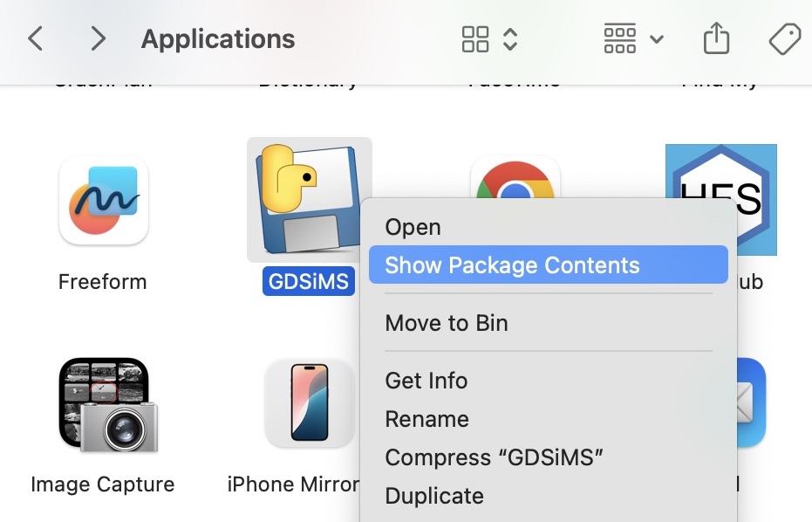Open the Group By options
This screenshot has width=812, height=522.
[633, 39]
